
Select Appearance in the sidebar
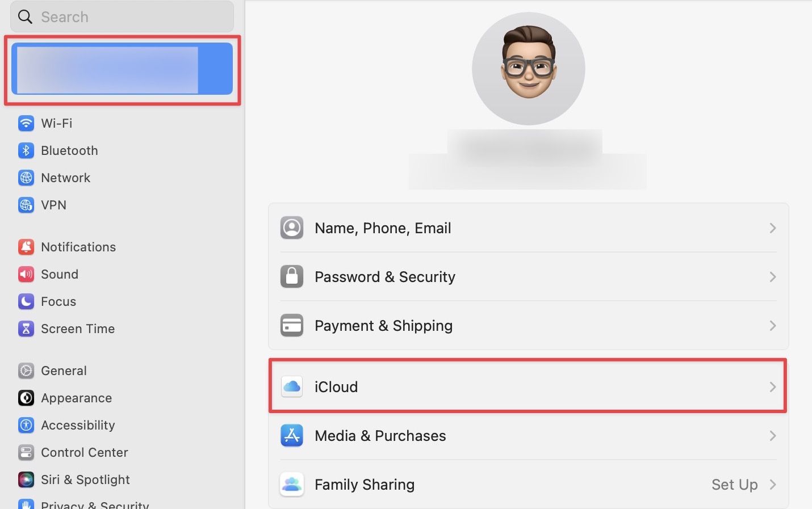coord(76,398)
